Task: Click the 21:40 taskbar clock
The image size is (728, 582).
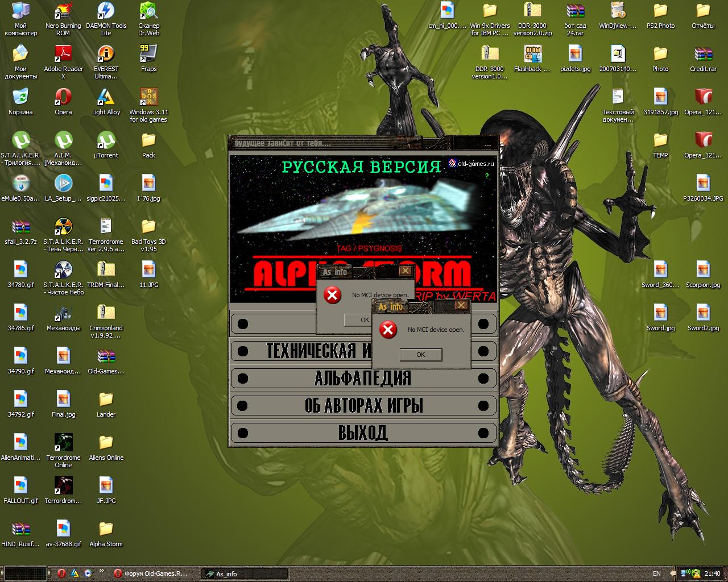Action: pos(712,573)
